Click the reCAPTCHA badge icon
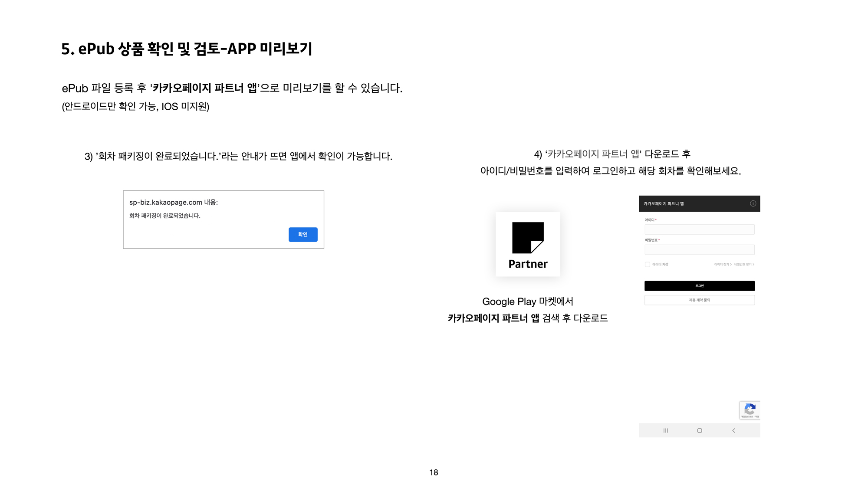The image size is (868, 488). pos(750,410)
